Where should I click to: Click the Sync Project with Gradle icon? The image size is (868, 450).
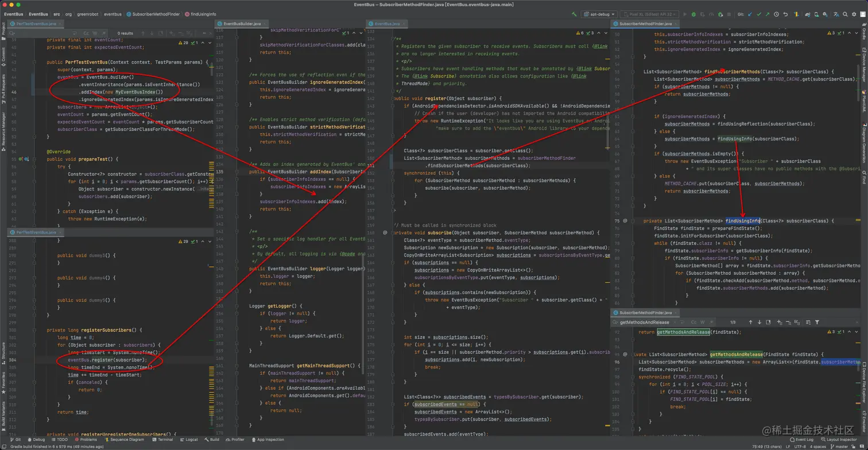click(808, 14)
